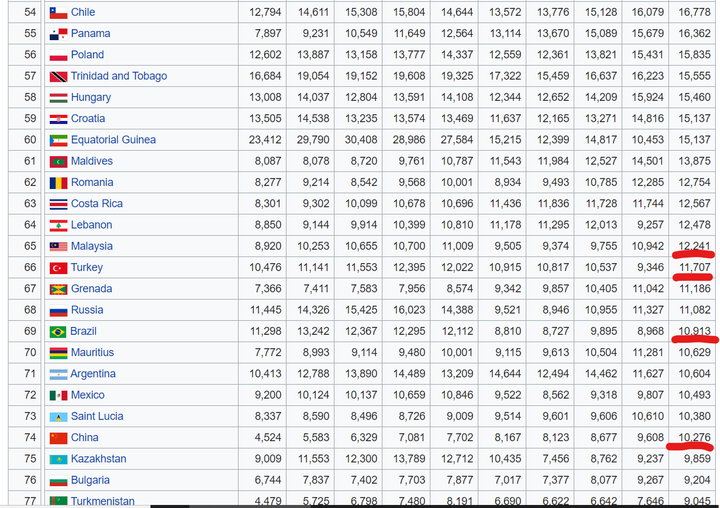The width and height of the screenshot is (720, 508).
Task: Click the Malaysia flag icon
Action: [x=58, y=247]
